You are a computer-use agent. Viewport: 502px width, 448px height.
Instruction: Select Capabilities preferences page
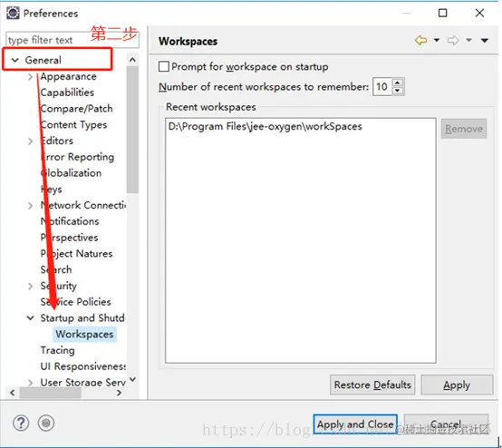67,93
